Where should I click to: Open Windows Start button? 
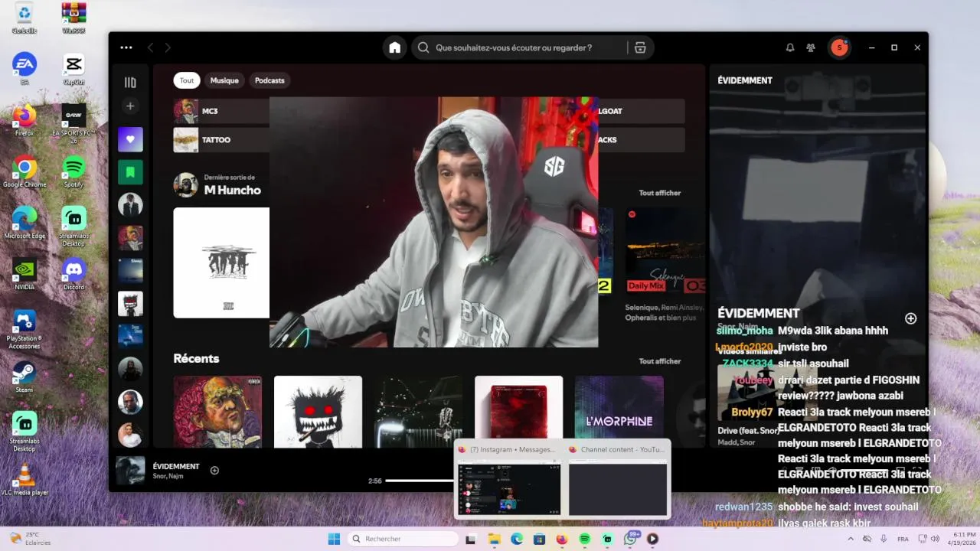point(334,539)
